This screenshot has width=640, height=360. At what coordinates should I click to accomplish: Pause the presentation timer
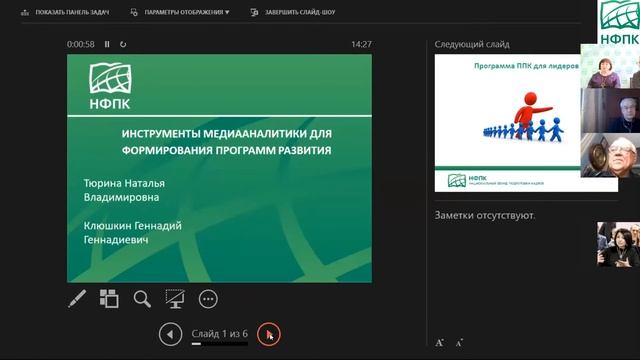[x=107, y=44]
